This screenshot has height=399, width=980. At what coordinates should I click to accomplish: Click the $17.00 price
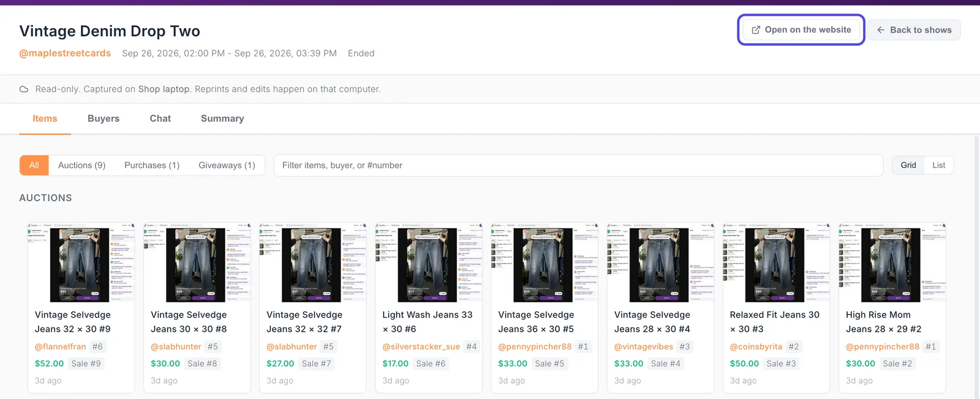point(396,364)
